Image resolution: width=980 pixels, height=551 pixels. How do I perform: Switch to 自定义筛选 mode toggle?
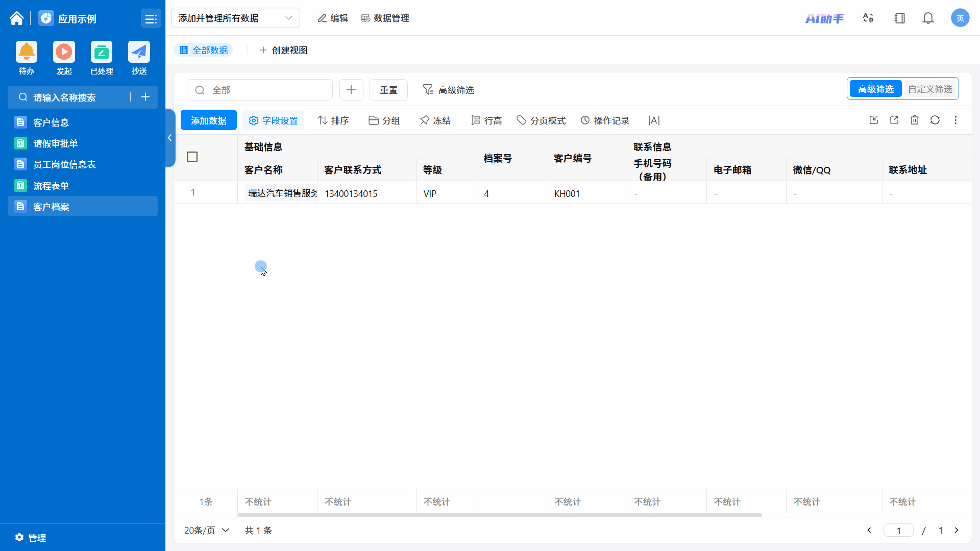pyautogui.click(x=930, y=89)
